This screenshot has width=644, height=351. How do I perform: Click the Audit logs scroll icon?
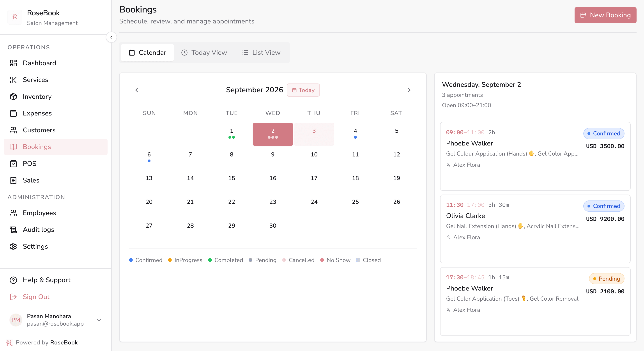13,229
